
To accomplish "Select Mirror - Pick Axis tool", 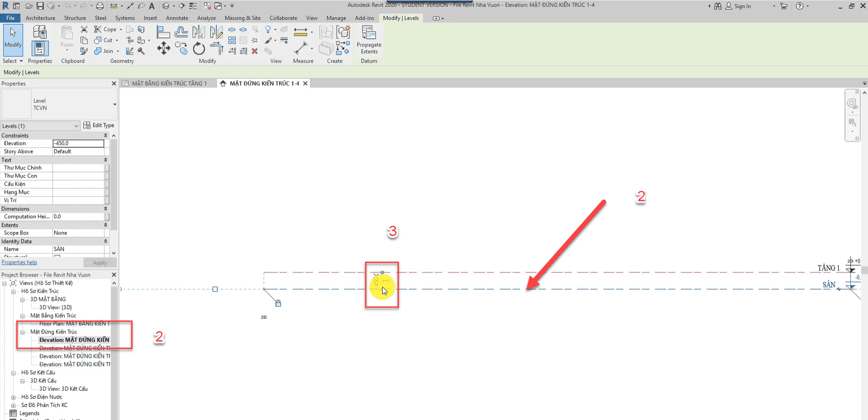I will 199,32.
